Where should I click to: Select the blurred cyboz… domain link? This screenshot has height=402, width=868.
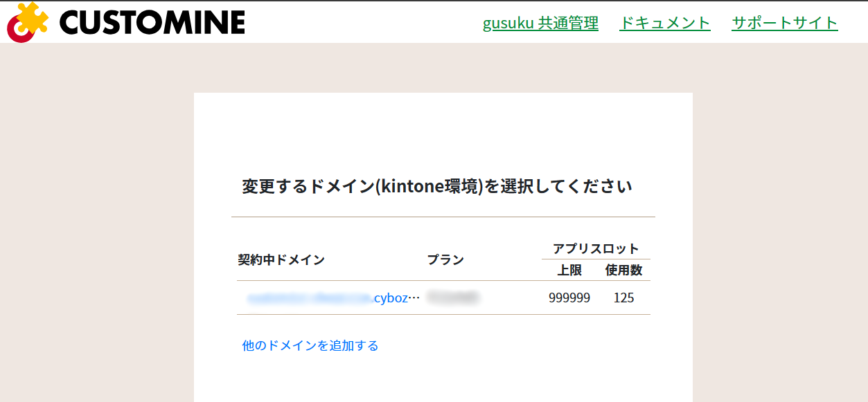(x=334, y=298)
